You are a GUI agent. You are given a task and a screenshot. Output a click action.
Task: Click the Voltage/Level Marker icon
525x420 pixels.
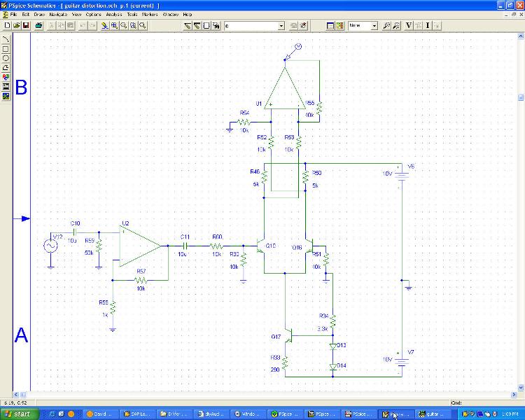[x=386, y=25]
